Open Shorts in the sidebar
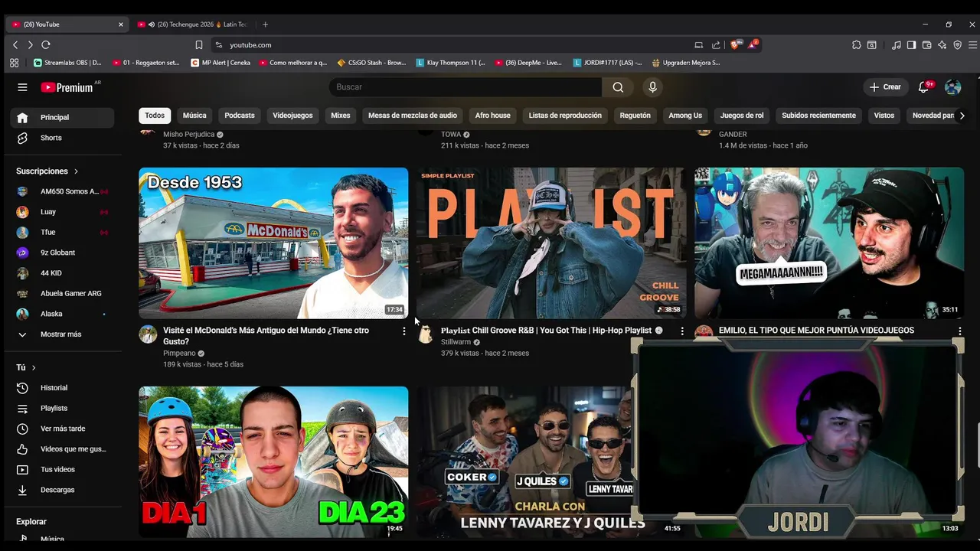Screen dimensions: 980x551 click(61, 138)
